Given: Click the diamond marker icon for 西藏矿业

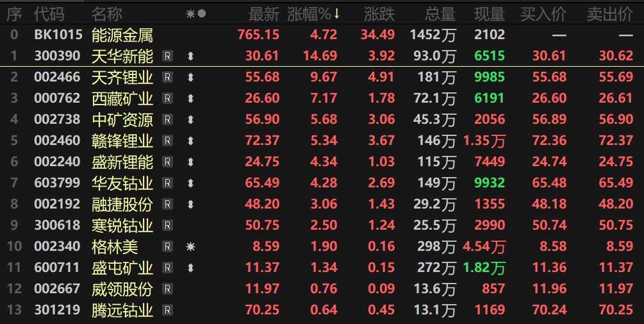Looking at the screenshot, I should click(190, 99).
